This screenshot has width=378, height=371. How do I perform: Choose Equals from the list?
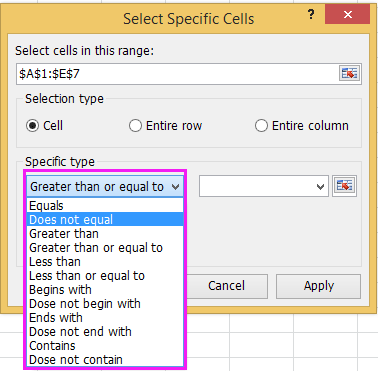pos(105,206)
